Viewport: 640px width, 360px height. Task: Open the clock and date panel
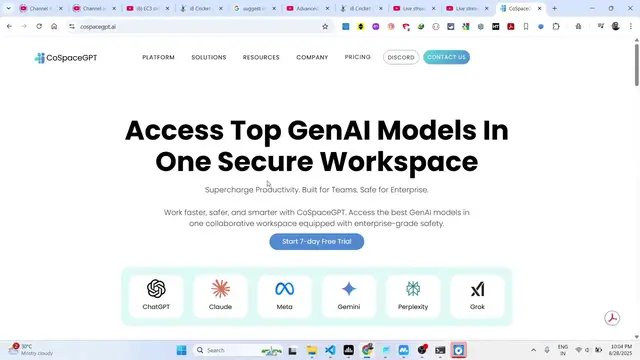pyautogui.click(x=621, y=350)
